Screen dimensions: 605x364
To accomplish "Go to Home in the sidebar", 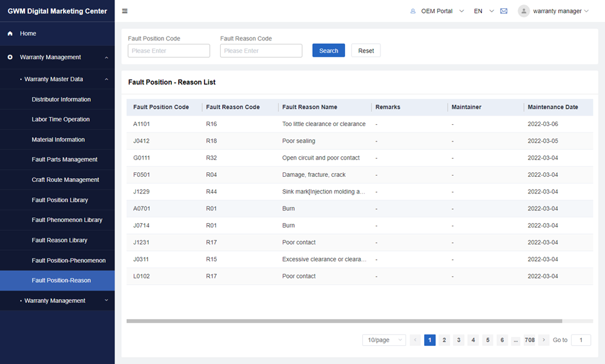I will pyautogui.click(x=28, y=33).
